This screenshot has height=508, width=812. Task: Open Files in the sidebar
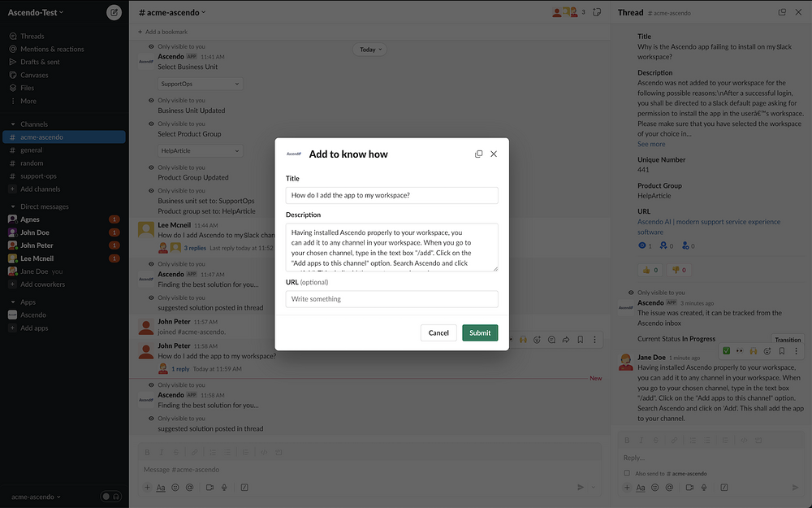pos(27,88)
